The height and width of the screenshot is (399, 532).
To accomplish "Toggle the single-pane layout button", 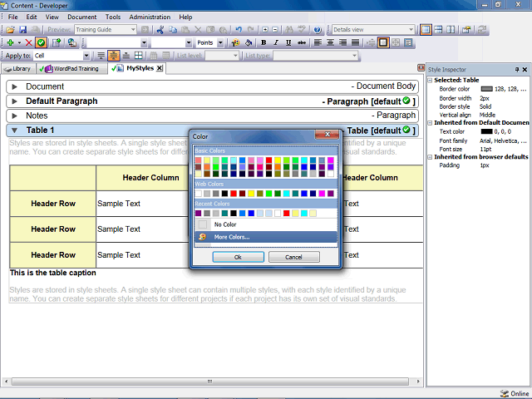I will 426,30.
